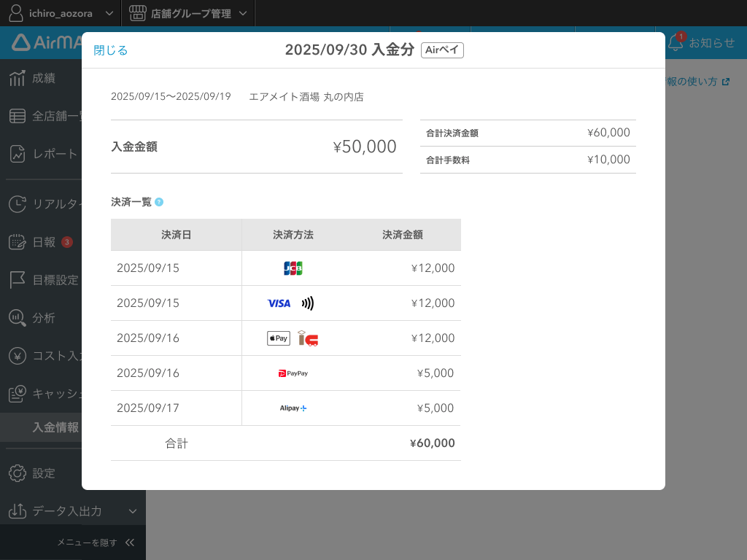Screen dimensions: 747x560
Task: Click the PayPay logo
Action: click(x=293, y=373)
